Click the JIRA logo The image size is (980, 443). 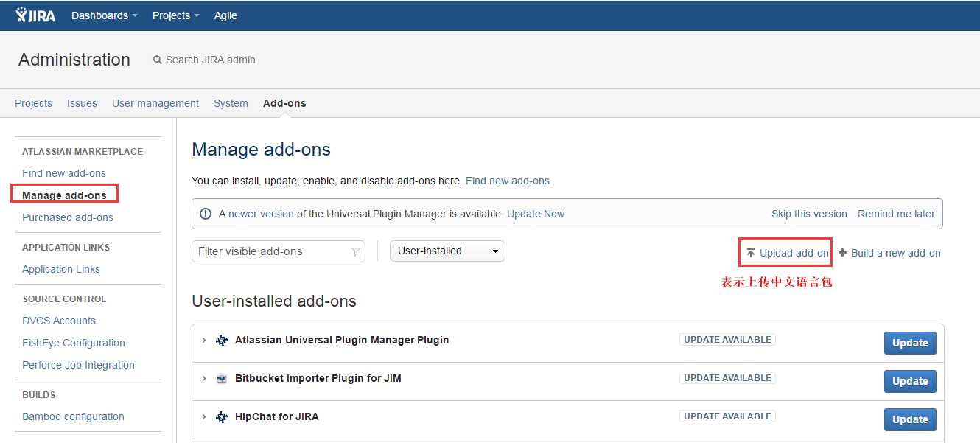[35, 15]
